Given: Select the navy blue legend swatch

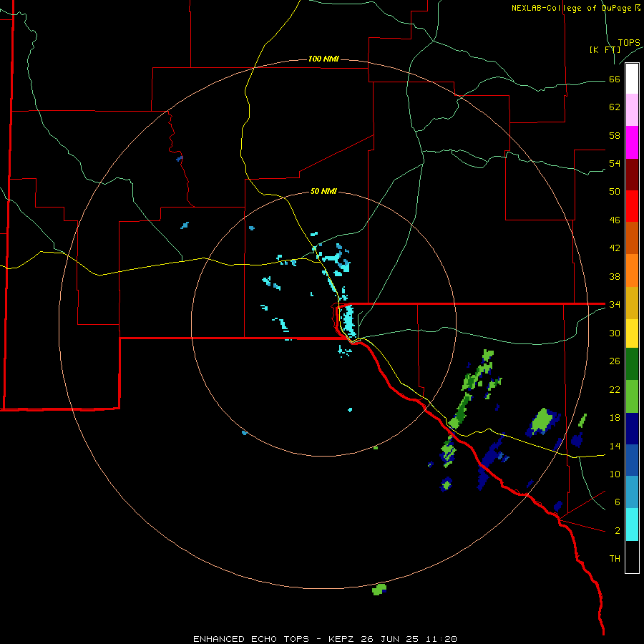Looking at the screenshot, I should tap(632, 429).
